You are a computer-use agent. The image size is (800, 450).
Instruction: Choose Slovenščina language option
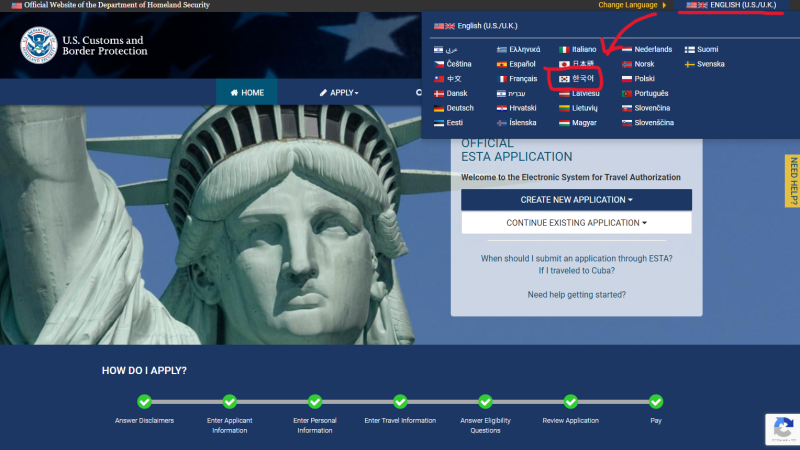(648, 123)
